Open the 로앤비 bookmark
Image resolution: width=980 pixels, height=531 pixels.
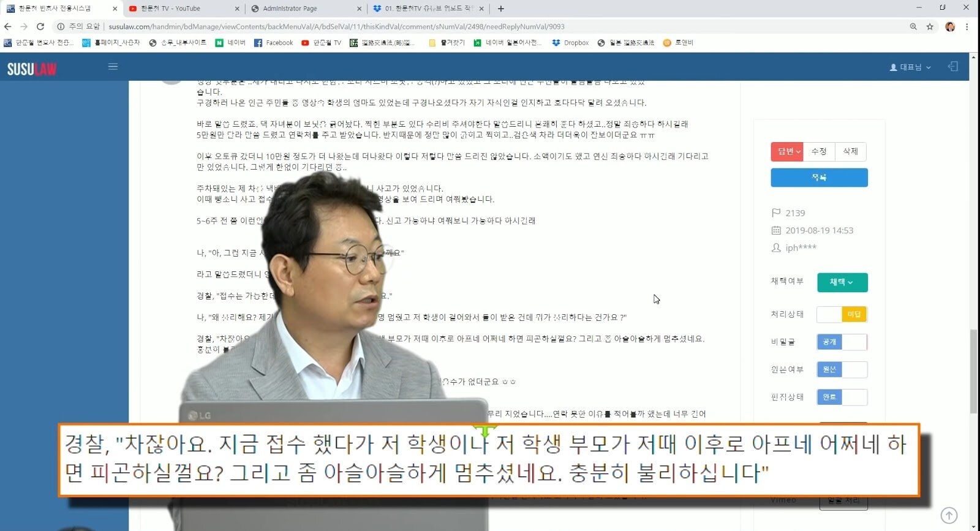point(678,43)
